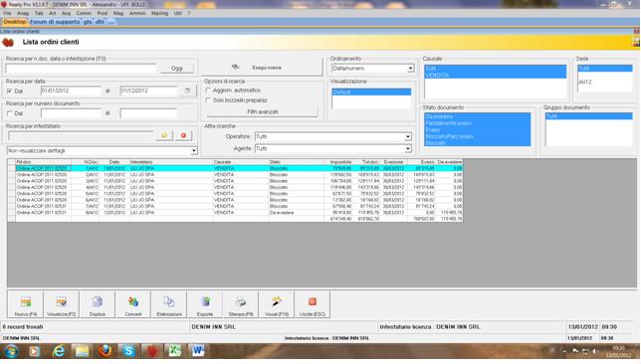Click the red Ready Pro logo beside Lista ordini clienti
The width and height of the screenshot is (641, 364).
point(8,42)
